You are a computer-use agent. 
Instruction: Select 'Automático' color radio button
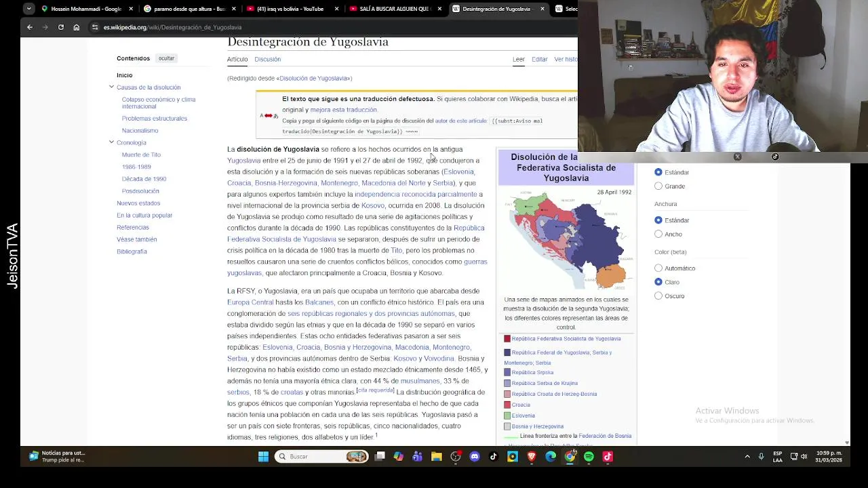[658, 268]
